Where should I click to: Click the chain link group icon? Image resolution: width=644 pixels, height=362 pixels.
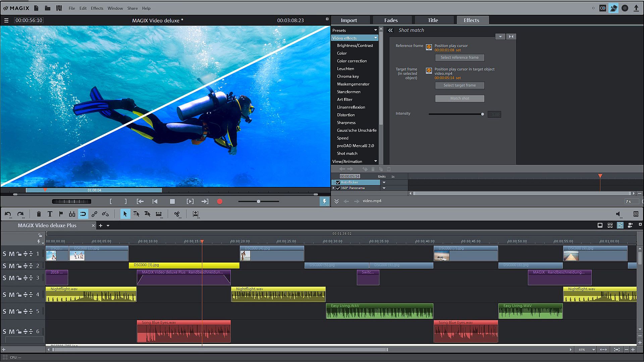click(94, 214)
